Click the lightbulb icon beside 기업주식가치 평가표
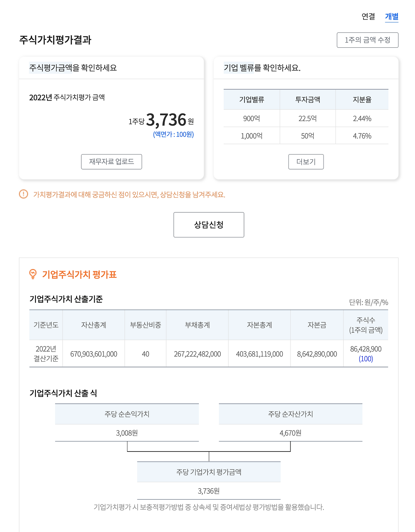The image size is (415, 532). click(32, 274)
